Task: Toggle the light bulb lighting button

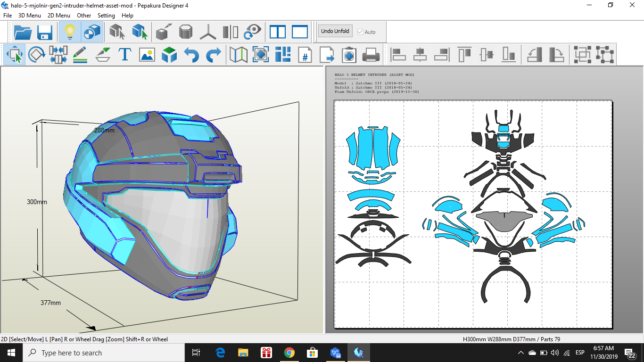Action: tap(70, 32)
